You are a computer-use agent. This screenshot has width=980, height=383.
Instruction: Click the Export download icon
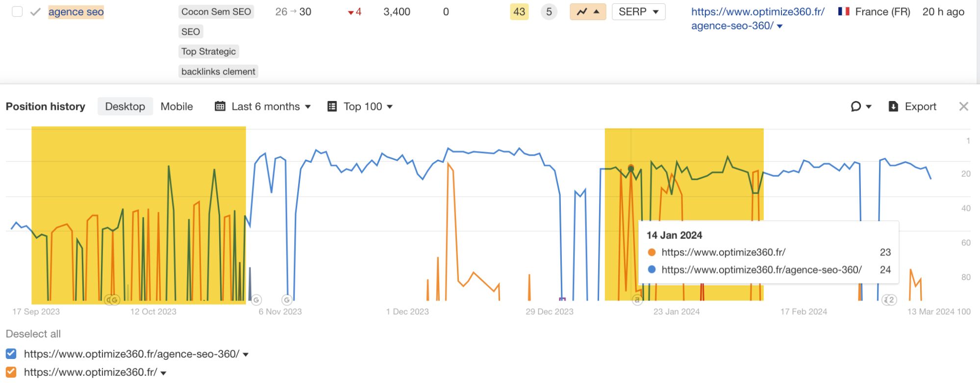pos(893,106)
